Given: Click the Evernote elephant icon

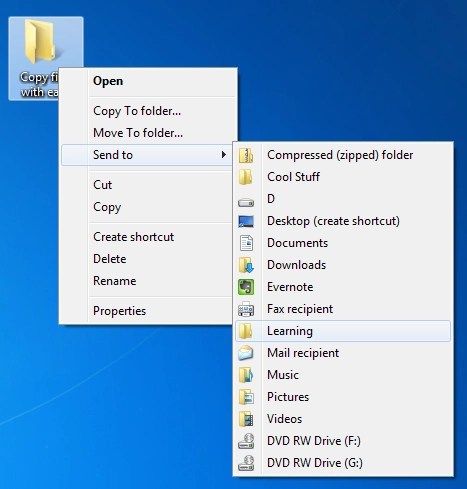Looking at the screenshot, I should 246,287.
